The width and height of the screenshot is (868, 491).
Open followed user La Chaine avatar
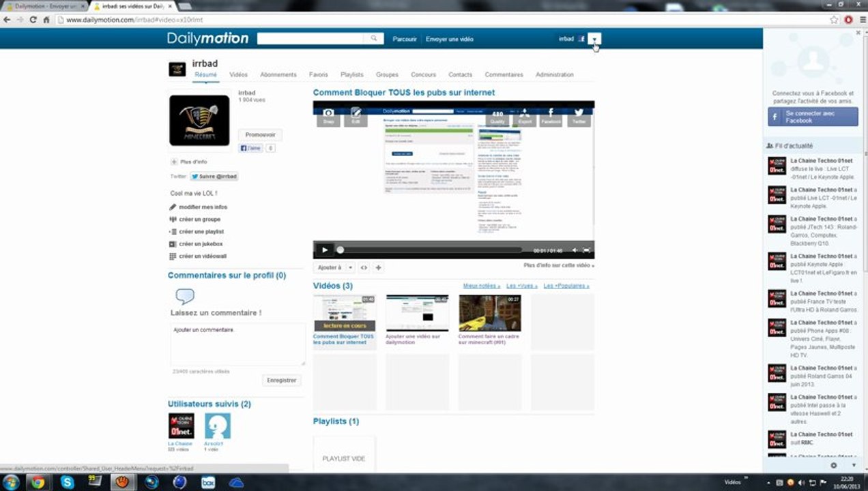[181, 426]
